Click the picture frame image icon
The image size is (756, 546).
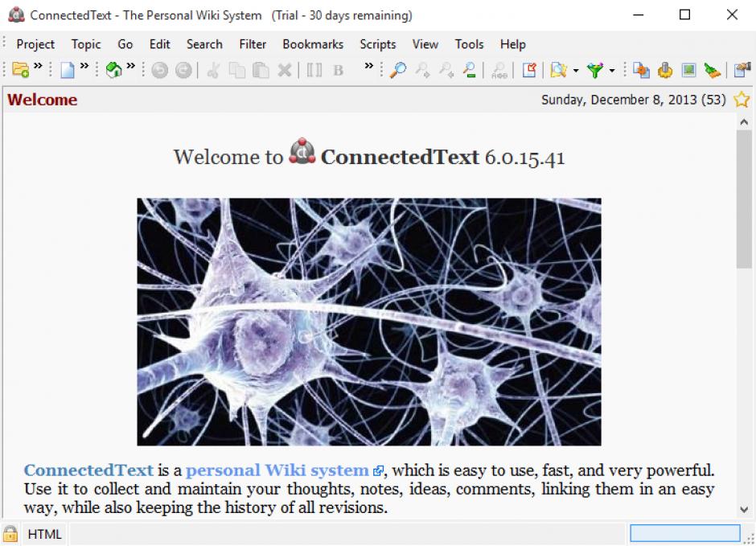coord(689,70)
